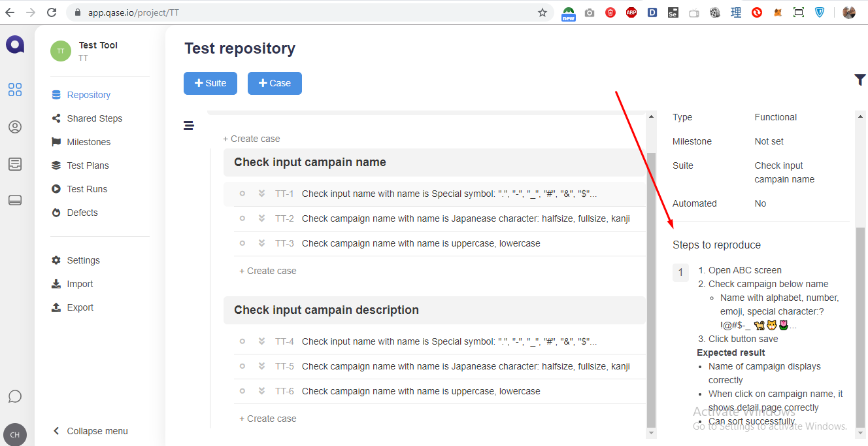Click + Create case under TT-6
868x446 pixels.
click(x=268, y=419)
